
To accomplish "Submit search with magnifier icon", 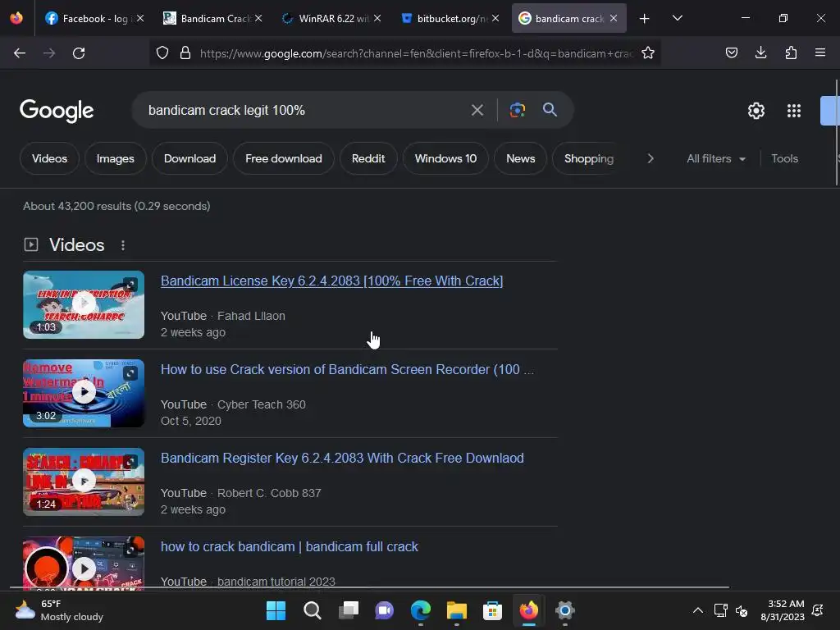I will 550,110.
